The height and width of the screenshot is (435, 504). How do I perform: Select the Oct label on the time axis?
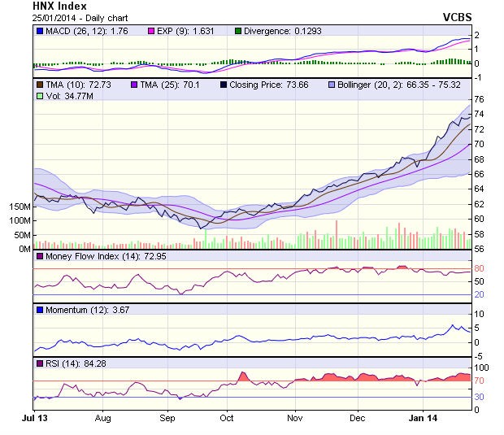[x=226, y=419]
